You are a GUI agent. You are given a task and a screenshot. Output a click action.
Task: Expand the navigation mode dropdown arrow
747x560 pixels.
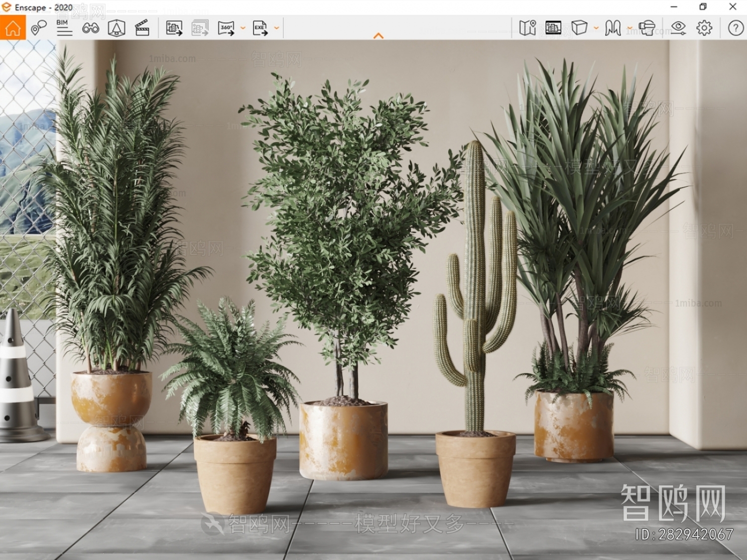[630, 28]
